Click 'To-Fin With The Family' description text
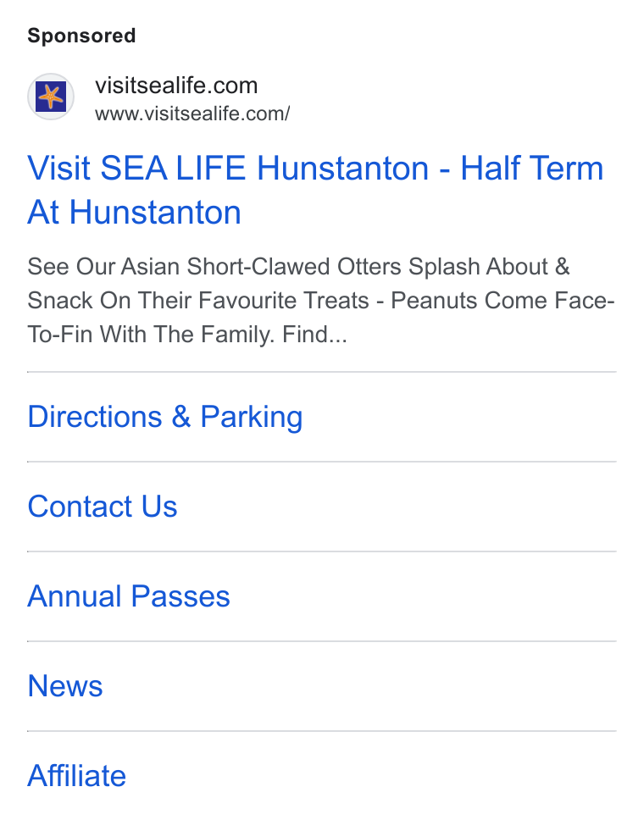The height and width of the screenshot is (820, 644). coord(151,334)
